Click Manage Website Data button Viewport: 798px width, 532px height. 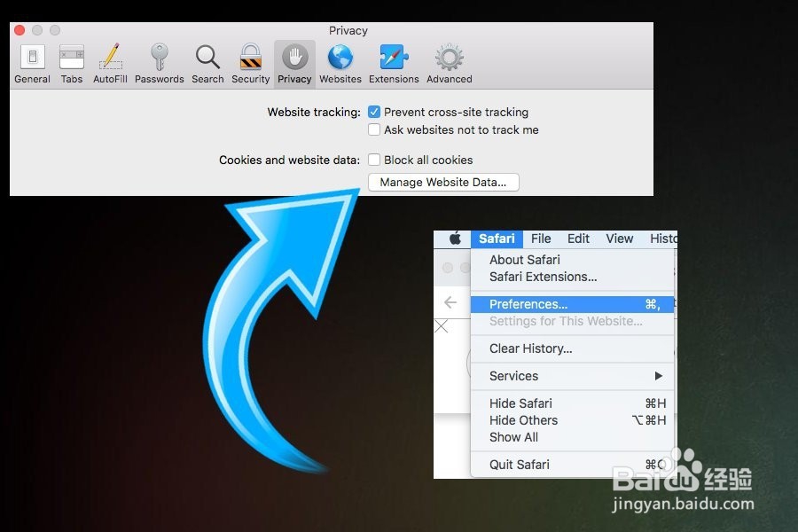click(x=443, y=183)
